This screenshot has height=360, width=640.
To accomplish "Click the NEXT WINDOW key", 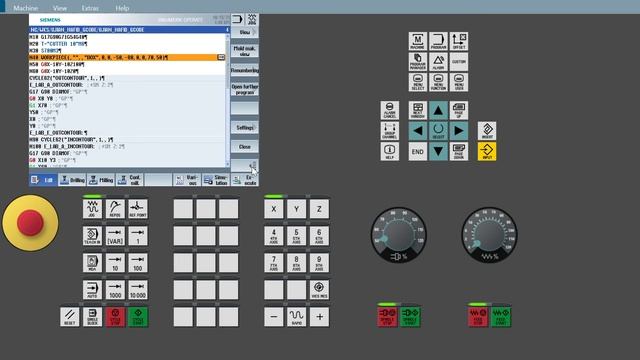I will click(418, 111).
